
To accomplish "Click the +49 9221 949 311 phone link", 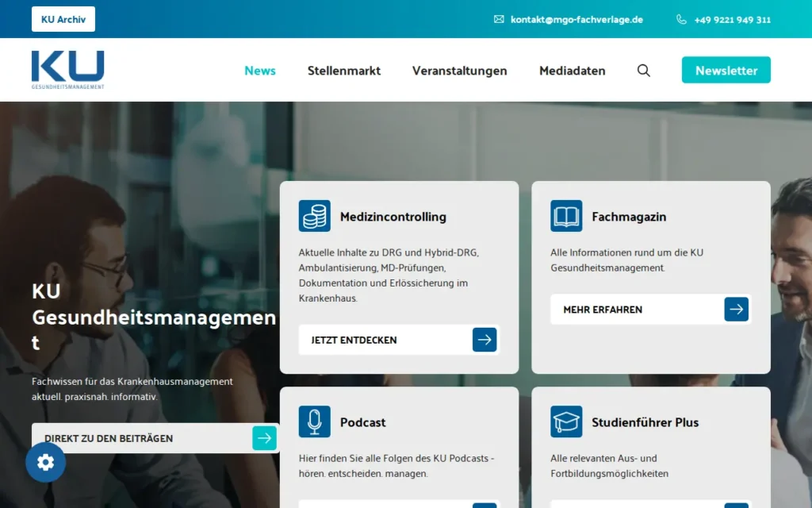I will pyautogui.click(x=732, y=20).
